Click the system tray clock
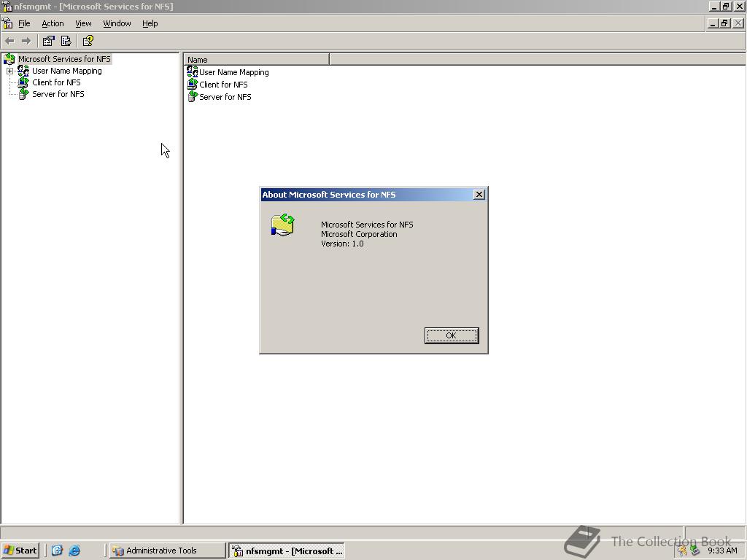Viewport: 747px width, 560px height. (722, 551)
